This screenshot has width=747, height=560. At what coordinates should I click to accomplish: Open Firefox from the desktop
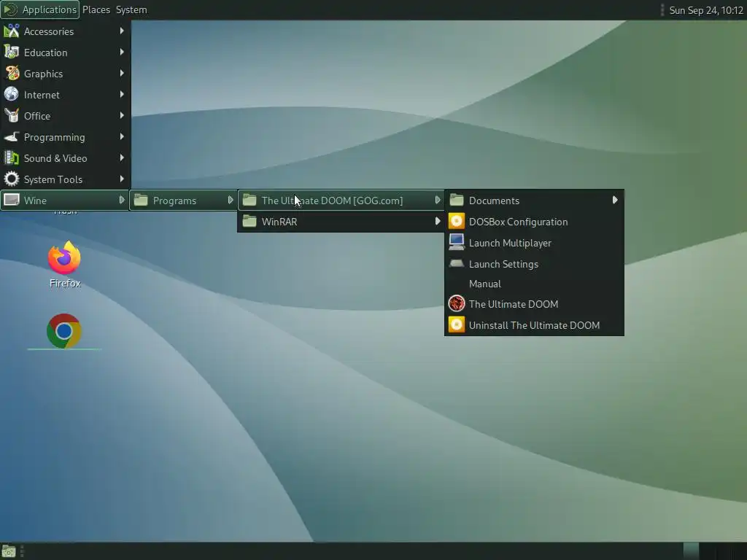coord(64,258)
